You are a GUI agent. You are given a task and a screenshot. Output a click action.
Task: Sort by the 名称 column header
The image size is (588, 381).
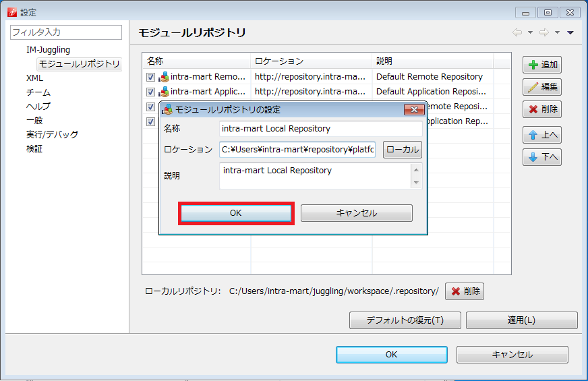(x=196, y=61)
